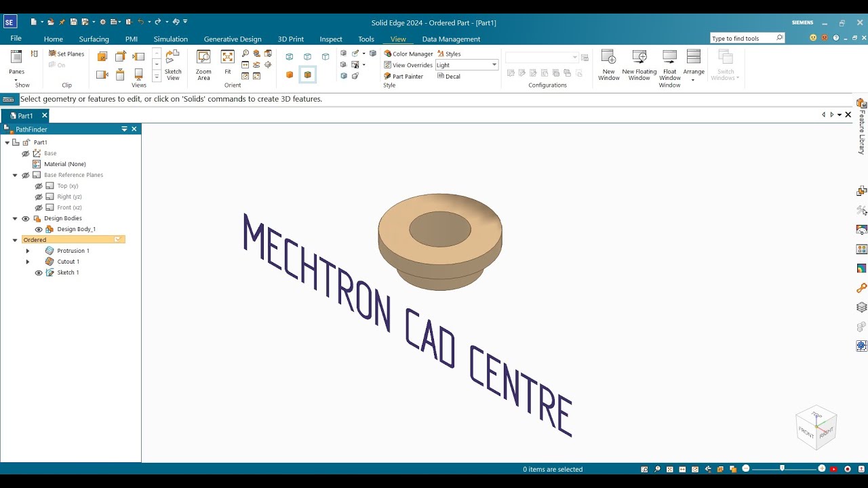Apply a Decal from Style group
The image size is (868, 488).
coord(449,76)
